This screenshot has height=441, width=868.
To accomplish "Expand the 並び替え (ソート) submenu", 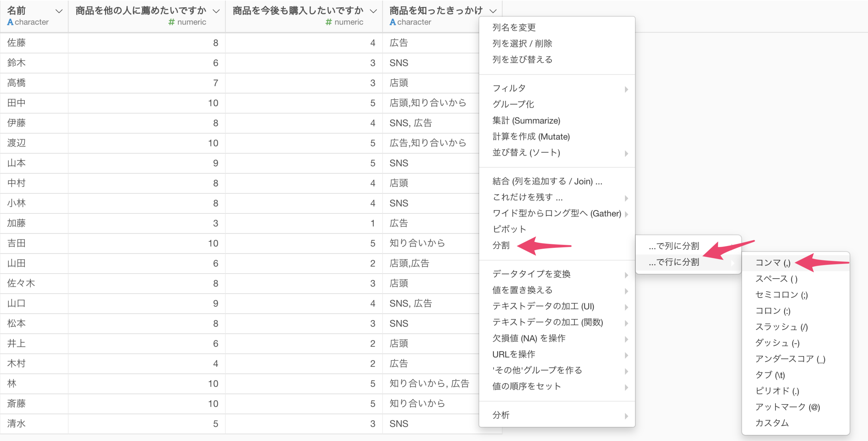I will tap(557, 153).
